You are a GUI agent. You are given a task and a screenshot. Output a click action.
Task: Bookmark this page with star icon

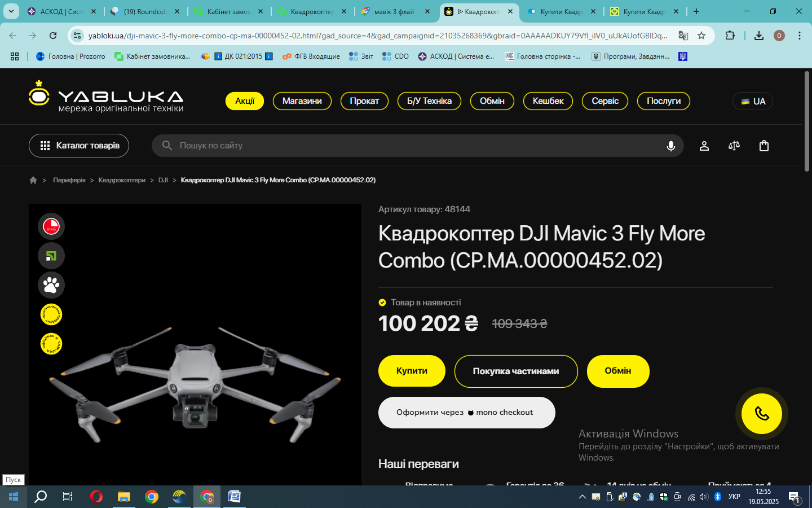pos(701,36)
